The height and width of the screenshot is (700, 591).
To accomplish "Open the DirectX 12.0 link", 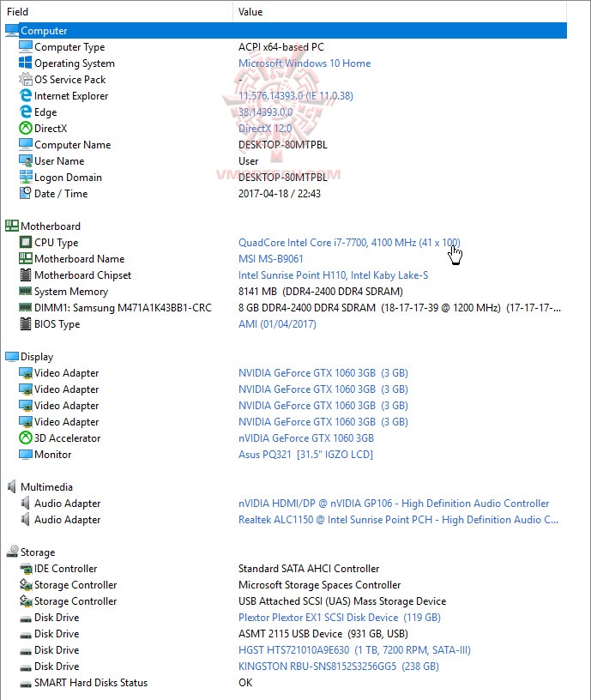I will pos(265,129).
